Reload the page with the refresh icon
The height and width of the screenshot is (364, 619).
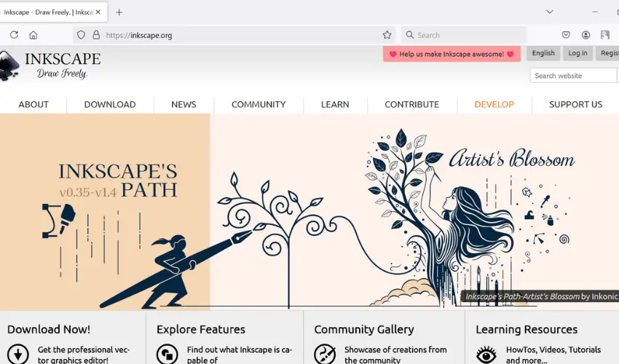click(15, 35)
